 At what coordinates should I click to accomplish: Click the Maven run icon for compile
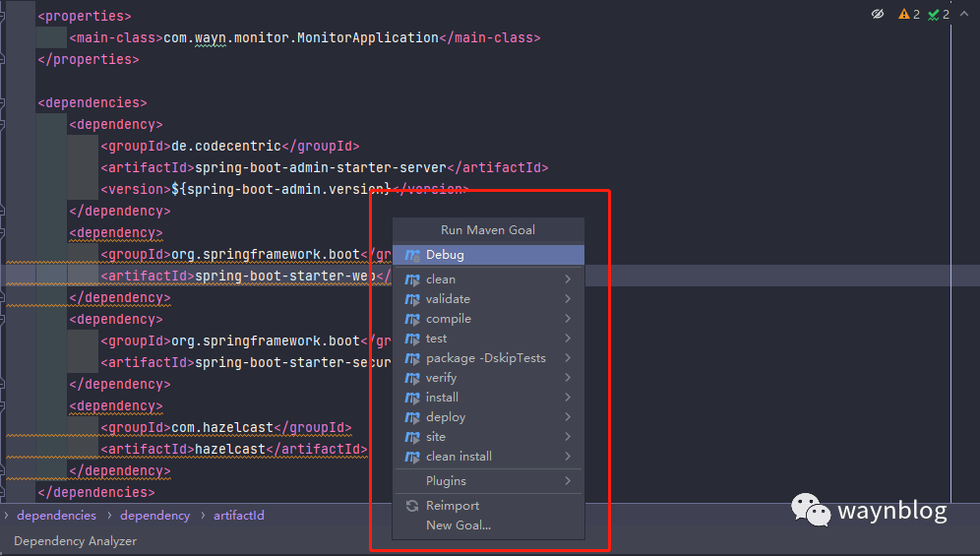click(412, 319)
